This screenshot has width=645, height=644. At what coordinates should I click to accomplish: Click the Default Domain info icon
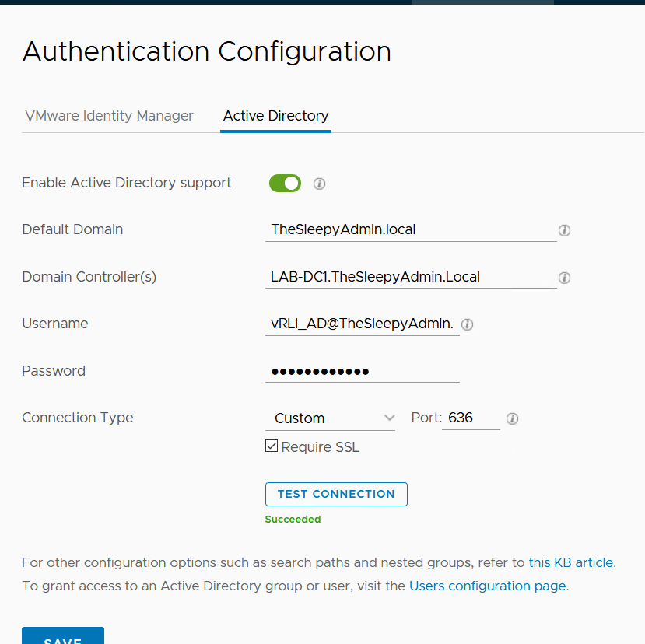tap(565, 230)
